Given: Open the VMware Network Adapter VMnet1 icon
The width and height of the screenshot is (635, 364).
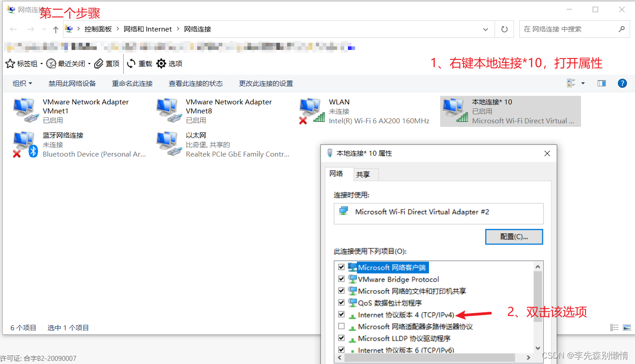Looking at the screenshot, I should (x=25, y=110).
